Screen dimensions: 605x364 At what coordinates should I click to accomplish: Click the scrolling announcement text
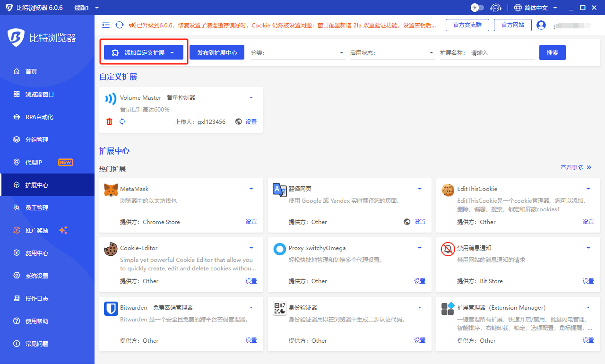tap(287, 25)
